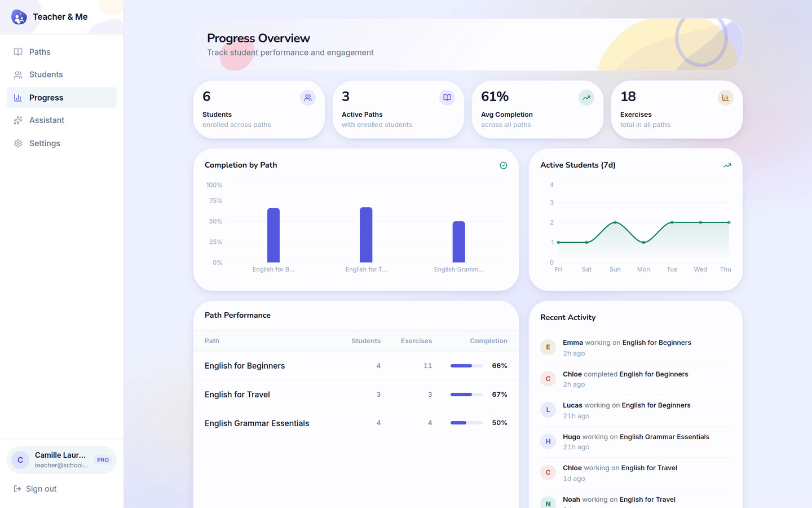Click the English Gramm... chart bar

coord(459,242)
